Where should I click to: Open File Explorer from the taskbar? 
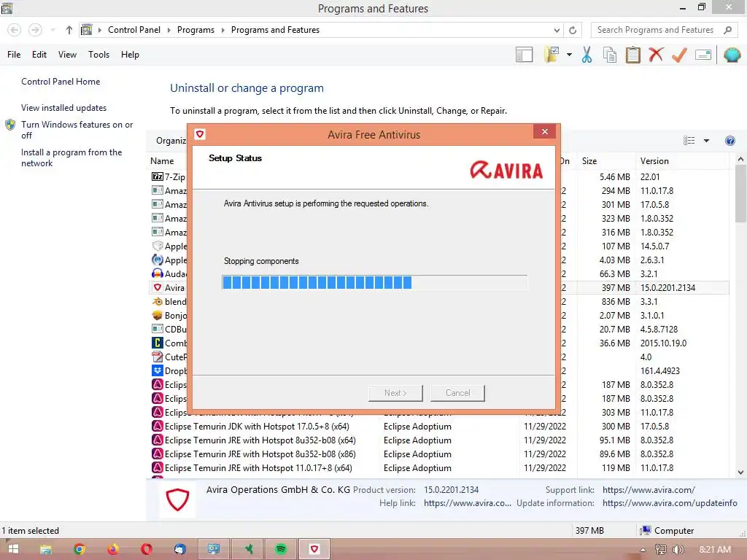(46, 549)
